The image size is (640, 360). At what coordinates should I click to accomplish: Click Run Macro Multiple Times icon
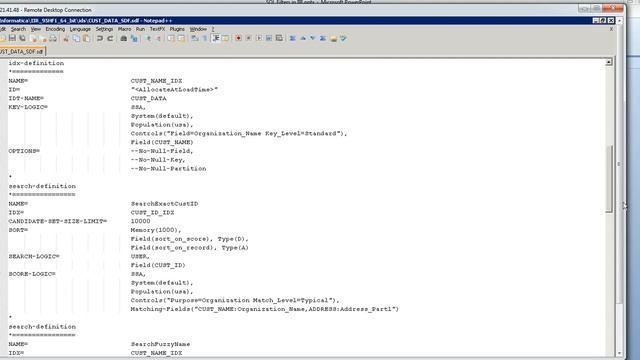click(269, 38)
